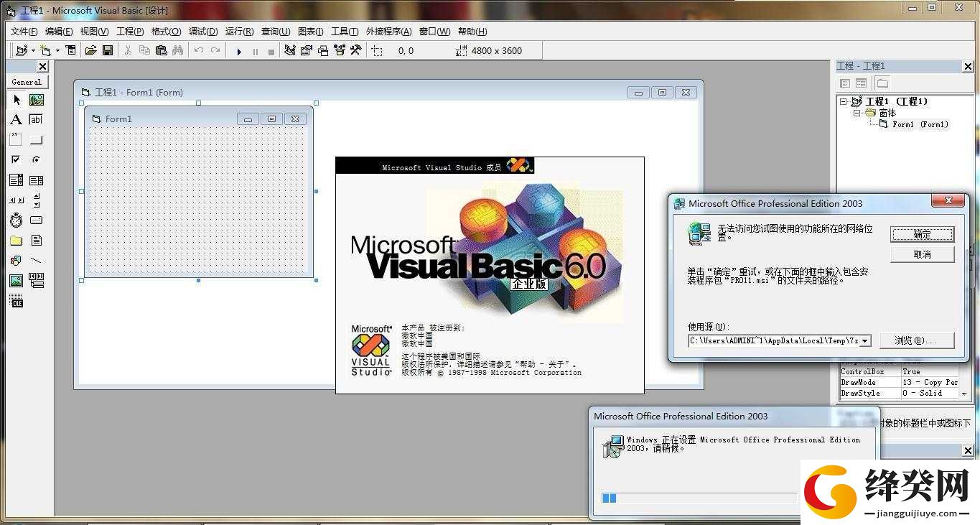Collapse the 工程1 (工程1) tree node
This screenshot has height=525, width=980.
pyautogui.click(x=844, y=102)
